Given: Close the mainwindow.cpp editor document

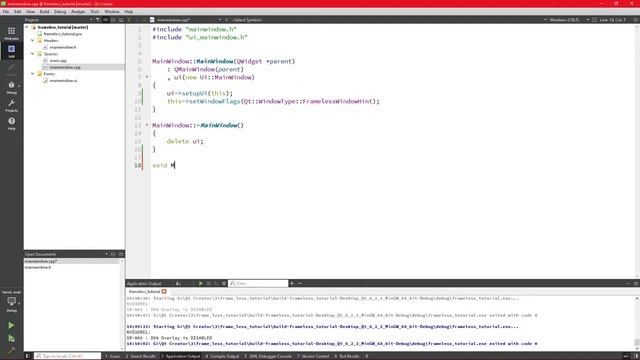Looking at the screenshot, I should pyautogui.click(x=227, y=20).
